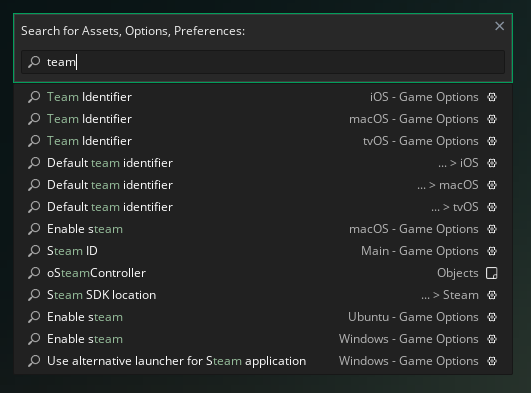The height and width of the screenshot is (393, 531).
Task: Click gear icon next to tvOS - Game Options
Action: 492,141
